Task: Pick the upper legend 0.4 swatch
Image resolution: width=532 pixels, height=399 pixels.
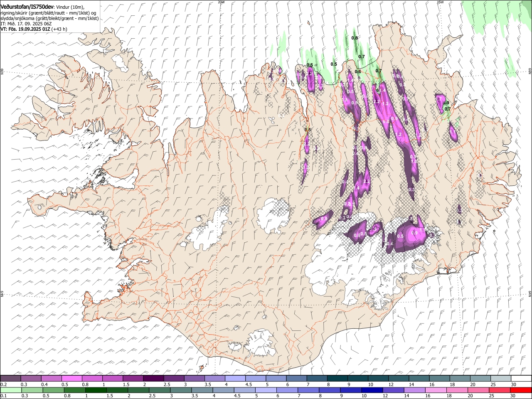Action: click(51, 379)
